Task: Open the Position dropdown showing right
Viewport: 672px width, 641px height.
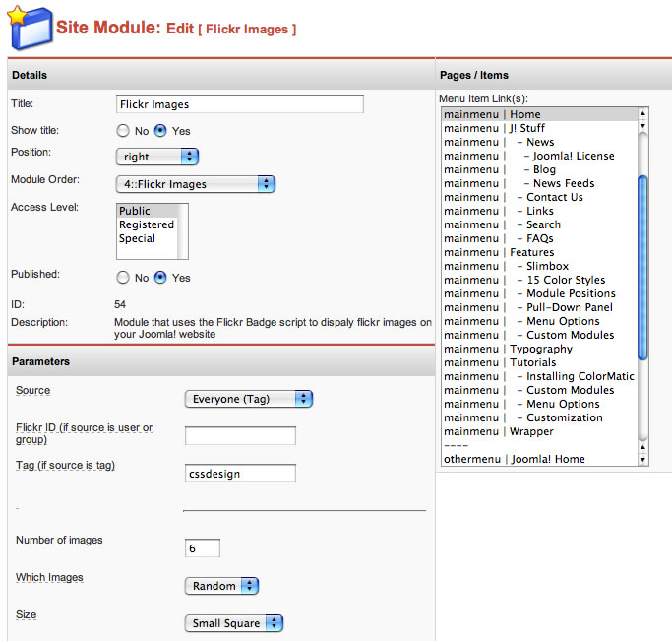Action: pyautogui.click(x=156, y=157)
